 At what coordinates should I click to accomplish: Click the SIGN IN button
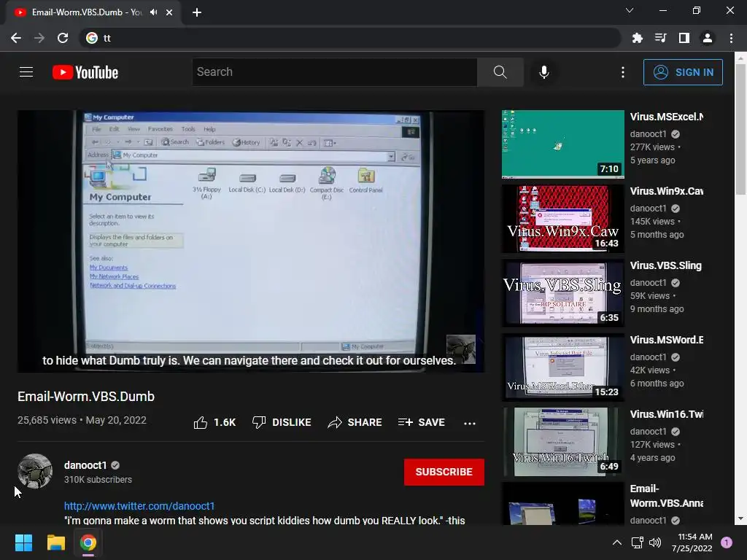pyautogui.click(x=683, y=72)
